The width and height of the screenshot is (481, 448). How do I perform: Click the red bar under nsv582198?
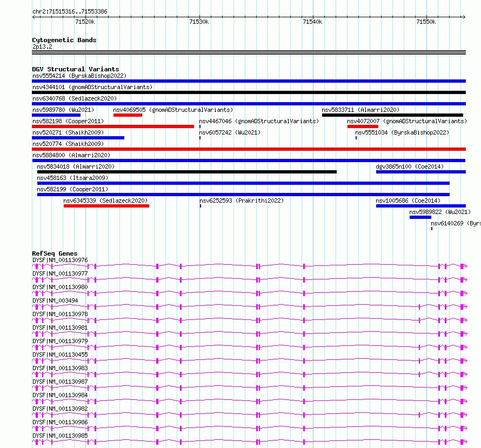113,126
